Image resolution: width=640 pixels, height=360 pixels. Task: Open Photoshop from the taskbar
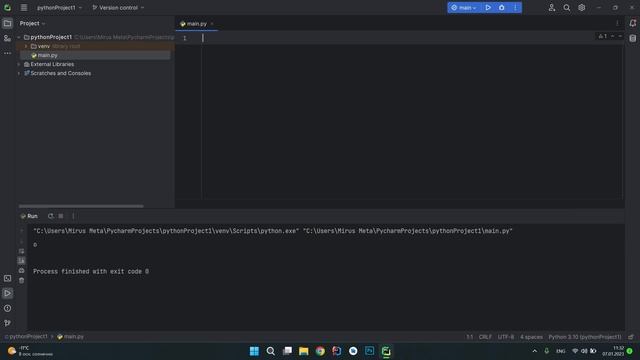point(369,351)
